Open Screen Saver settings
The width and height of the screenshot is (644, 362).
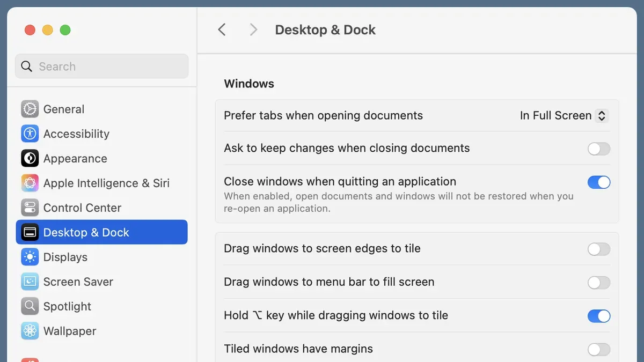tap(78, 282)
